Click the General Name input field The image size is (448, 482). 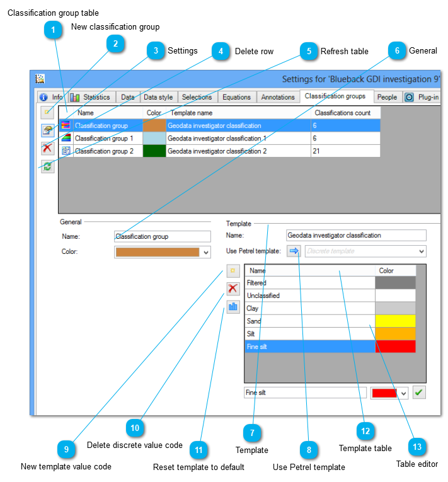point(163,236)
